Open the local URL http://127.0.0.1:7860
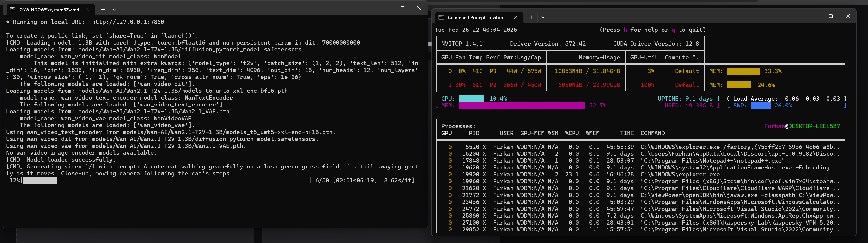The image size is (868, 243). click(x=128, y=22)
